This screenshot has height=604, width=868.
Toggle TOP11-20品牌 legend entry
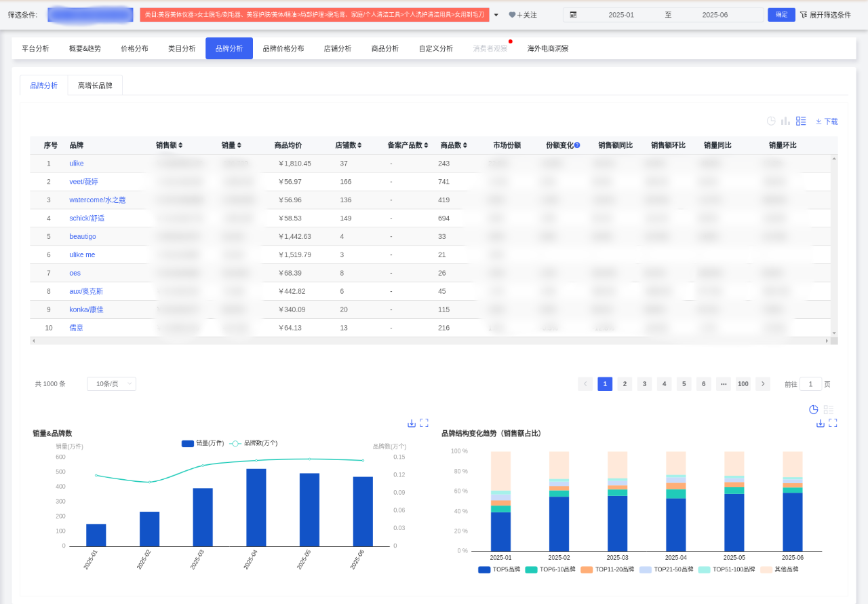pyautogui.click(x=609, y=569)
